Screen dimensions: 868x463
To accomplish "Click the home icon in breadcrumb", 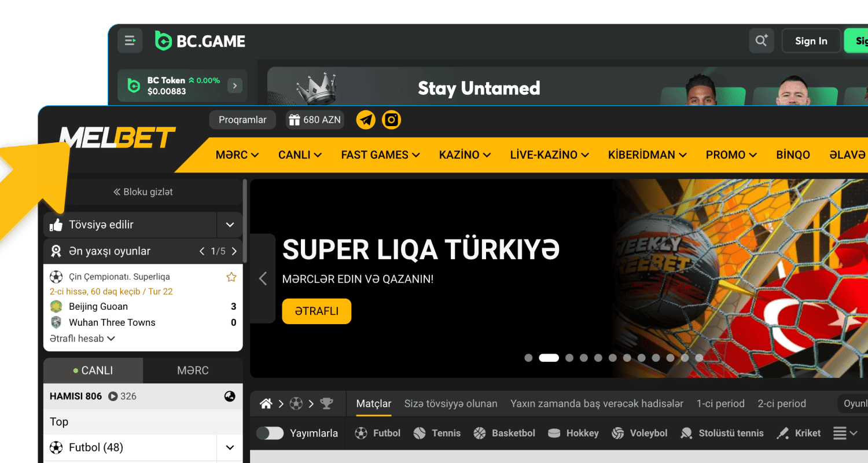I will [x=266, y=404].
